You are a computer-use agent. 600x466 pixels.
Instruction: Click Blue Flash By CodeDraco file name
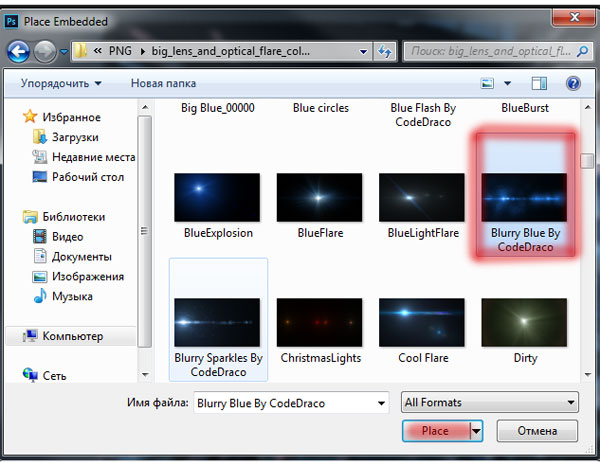(423, 115)
